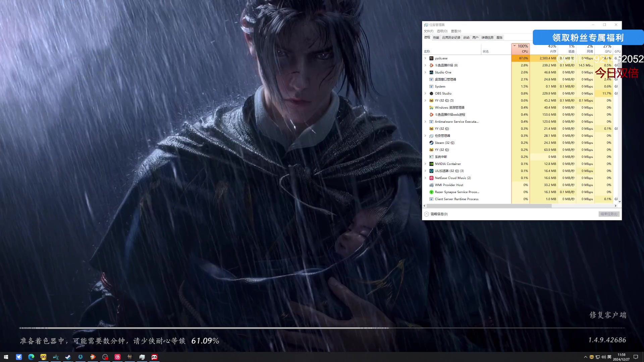Click the red panda taskbar icon
Image resolution: width=644 pixels, height=362 pixels.
pyautogui.click(x=154, y=357)
